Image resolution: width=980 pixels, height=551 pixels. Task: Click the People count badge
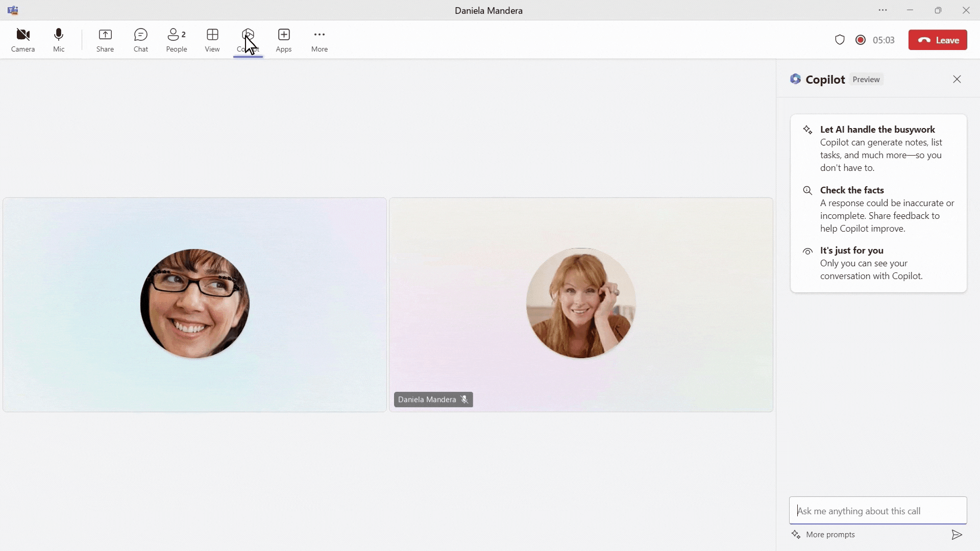[184, 34]
